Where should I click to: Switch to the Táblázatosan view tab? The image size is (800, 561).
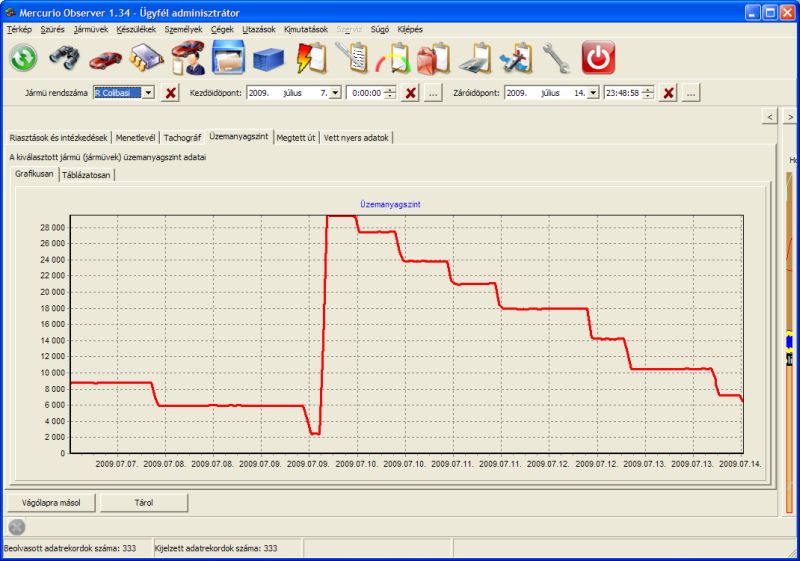(87, 175)
